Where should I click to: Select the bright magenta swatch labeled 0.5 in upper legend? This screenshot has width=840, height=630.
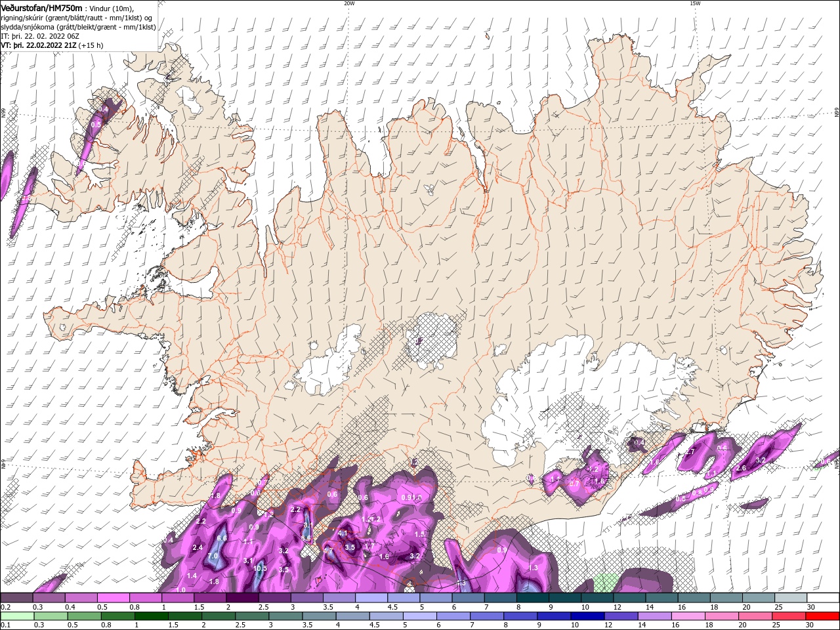tap(113, 598)
